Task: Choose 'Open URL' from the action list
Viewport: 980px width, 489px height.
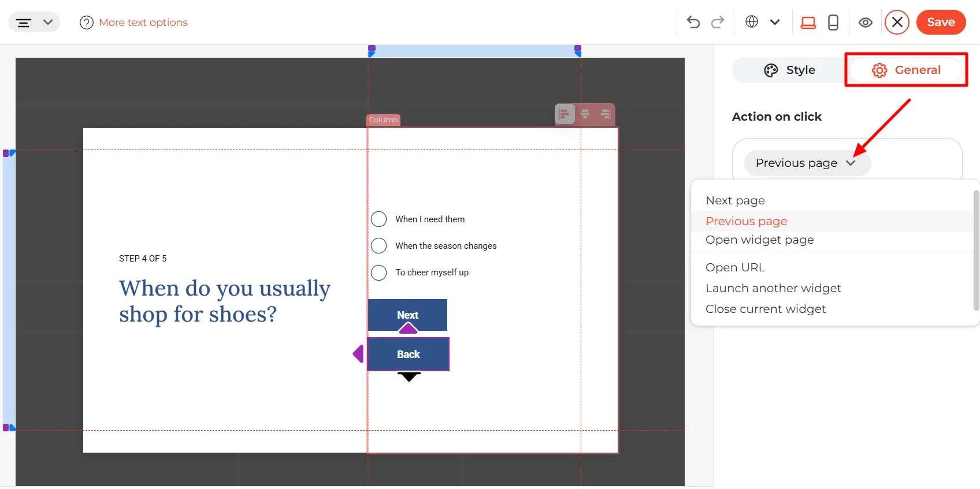Action: [735, 267]
